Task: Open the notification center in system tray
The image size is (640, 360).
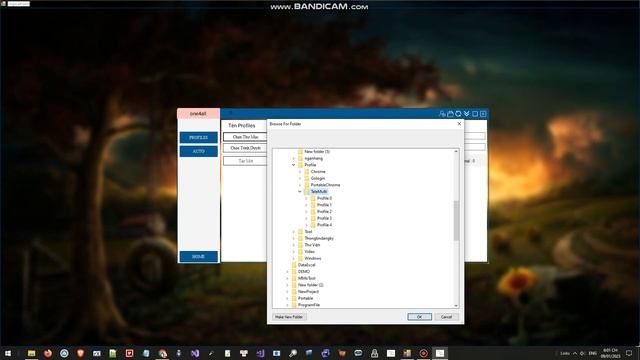Action: click(629, 353)
